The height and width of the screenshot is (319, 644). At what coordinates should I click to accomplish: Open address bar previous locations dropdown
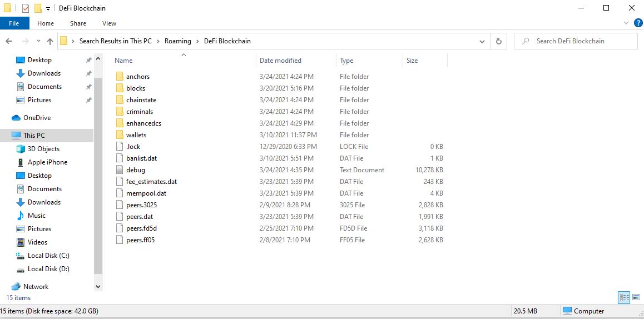pos(482,41)
